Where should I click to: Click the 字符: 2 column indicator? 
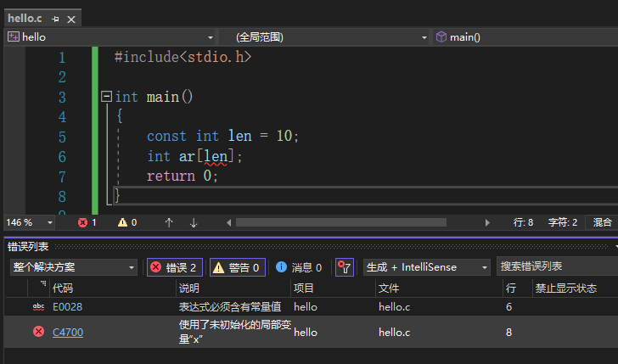[563, 222]
